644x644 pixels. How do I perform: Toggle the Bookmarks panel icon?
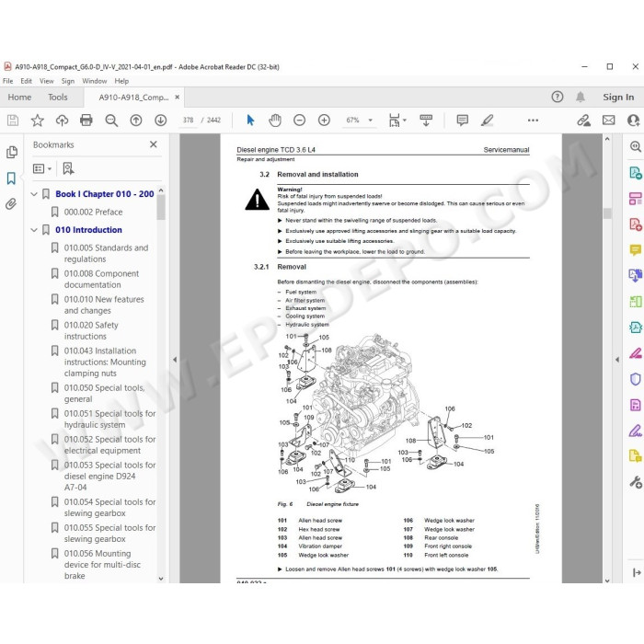[11, 178]
